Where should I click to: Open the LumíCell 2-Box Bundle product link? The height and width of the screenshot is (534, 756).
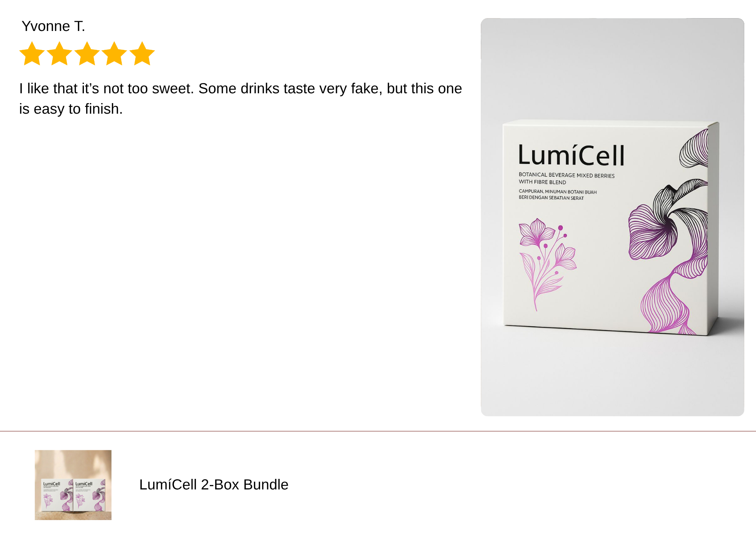point(214,485)
